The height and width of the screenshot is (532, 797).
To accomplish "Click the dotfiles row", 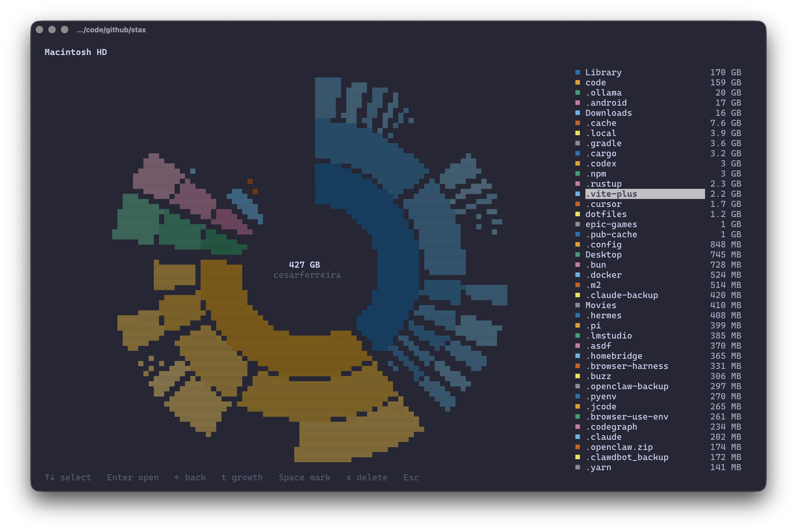I will 658,214.
